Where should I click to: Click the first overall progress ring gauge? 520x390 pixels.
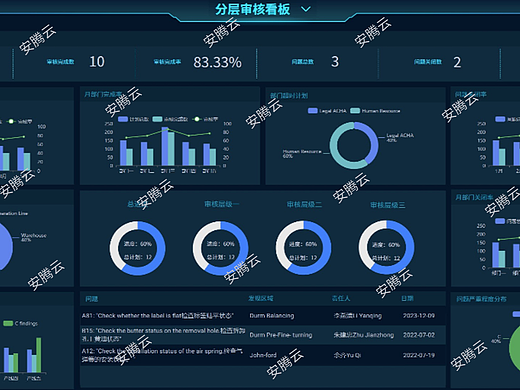(138, 248)
